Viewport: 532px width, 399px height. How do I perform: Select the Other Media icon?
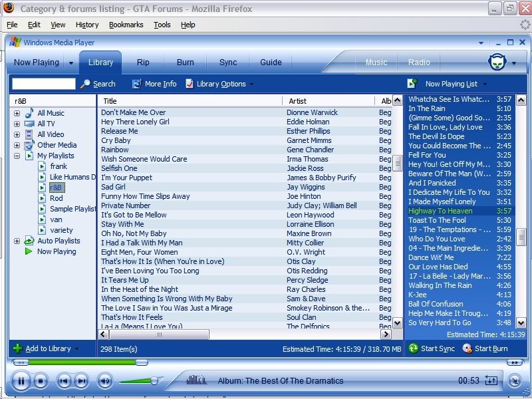pyautogui.click(x=29, y=145)
